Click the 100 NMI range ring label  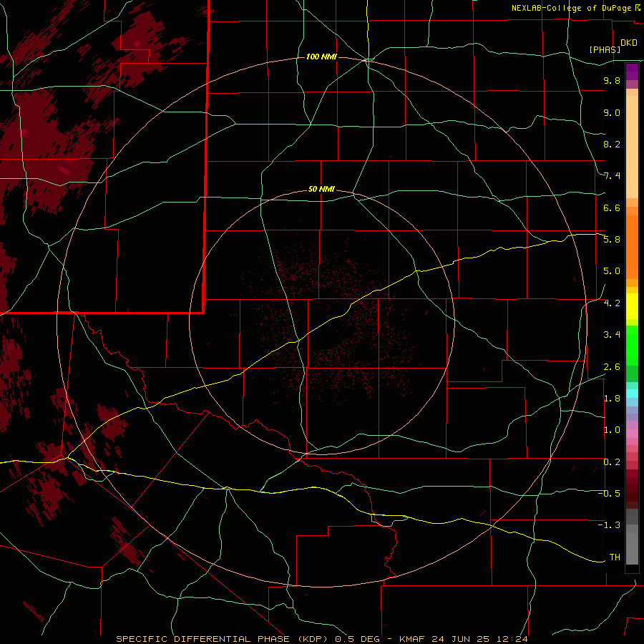tap(321, 57)
